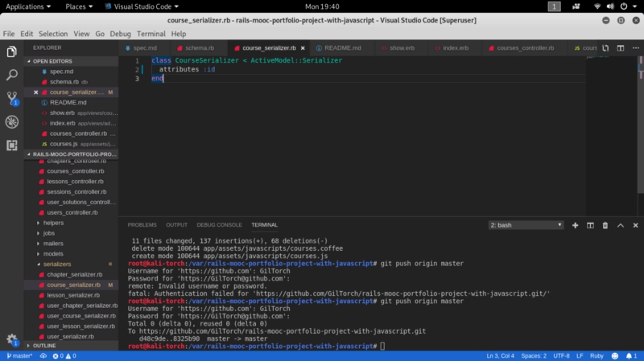Expand the helpers folder

[53, 223]
